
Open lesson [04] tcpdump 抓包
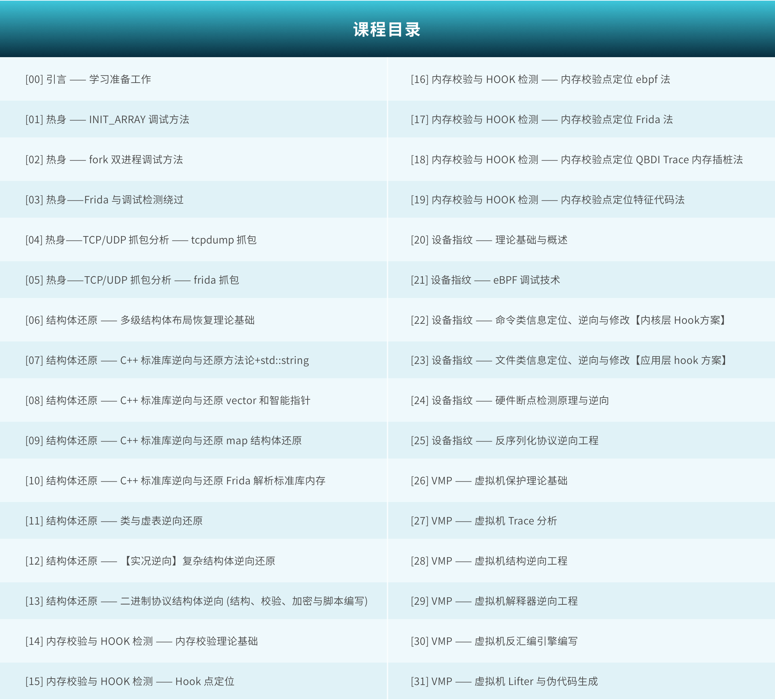pyautogui.click(x=141, y=240)
